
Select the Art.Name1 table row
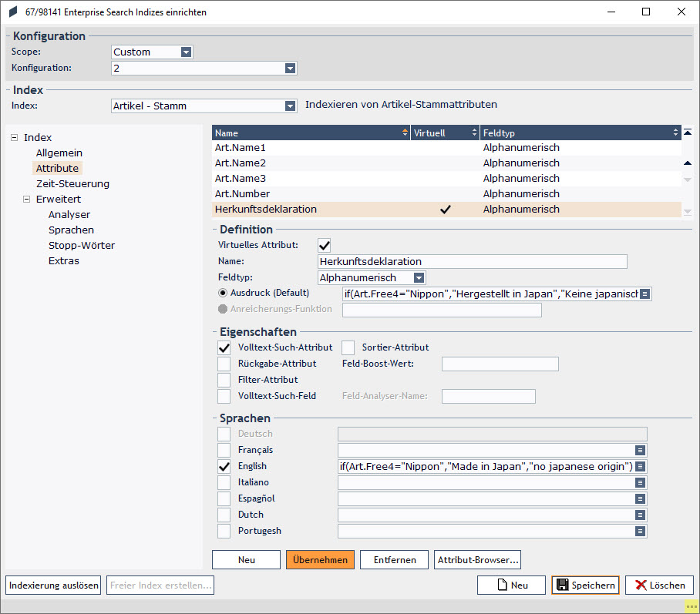(446, 148)
